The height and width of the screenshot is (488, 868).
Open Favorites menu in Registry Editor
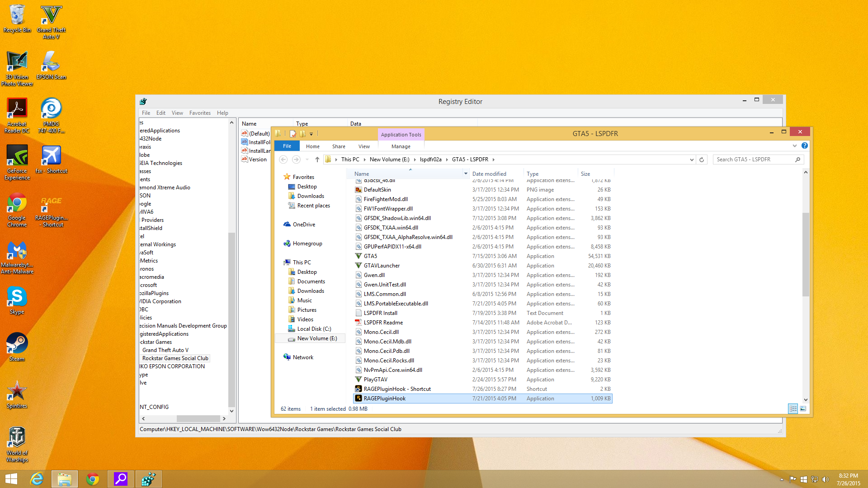coord(200,113)
